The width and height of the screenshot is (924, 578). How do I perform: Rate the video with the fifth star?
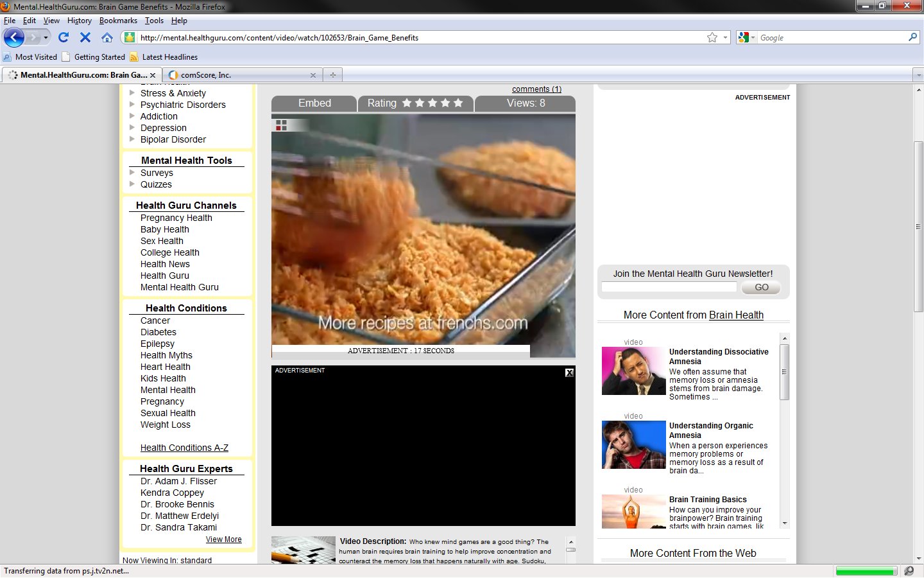(458, 103)
